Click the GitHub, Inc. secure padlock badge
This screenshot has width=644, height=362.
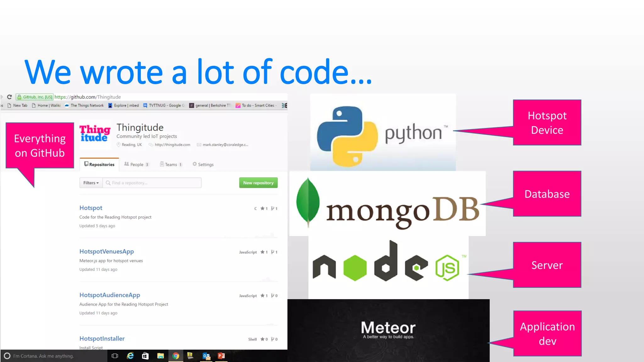tap(35, 97)
